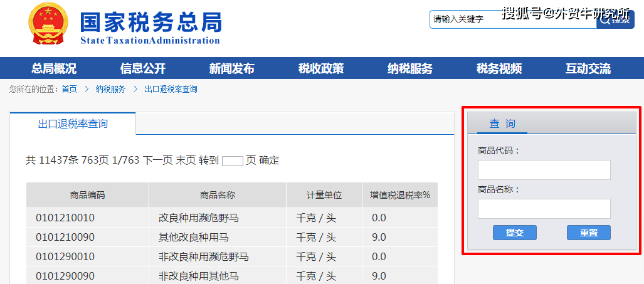The width and height of the screenshot is (644, 284).
Task: Click 改良种用濒危野马 product name
Action: [199, 218]
